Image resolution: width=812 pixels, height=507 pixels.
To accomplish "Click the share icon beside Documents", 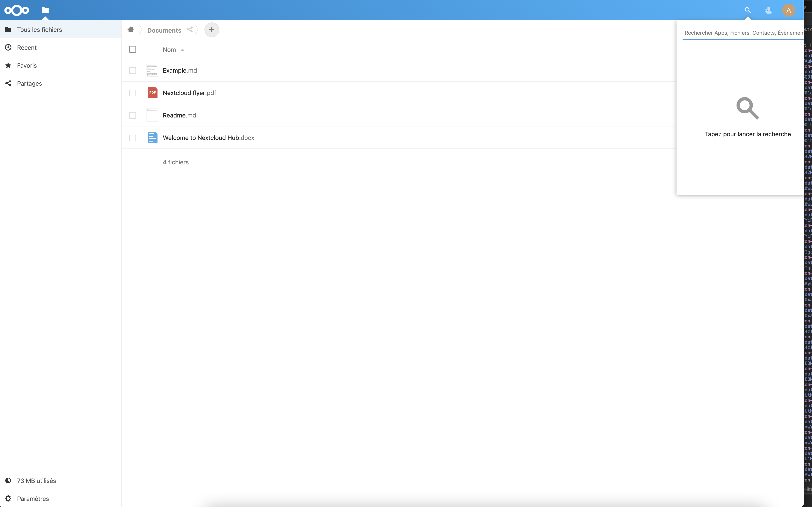I will (190, 30).
